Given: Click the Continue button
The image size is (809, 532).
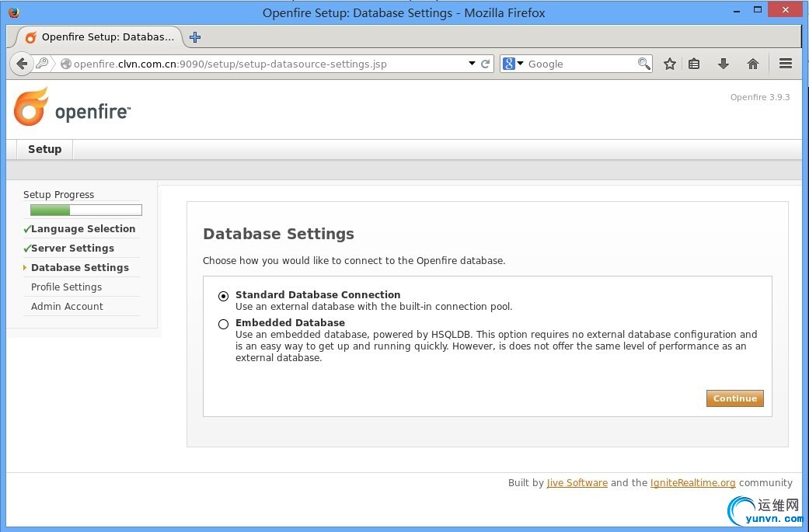Looking at the screenshot, I should point(734,398).
